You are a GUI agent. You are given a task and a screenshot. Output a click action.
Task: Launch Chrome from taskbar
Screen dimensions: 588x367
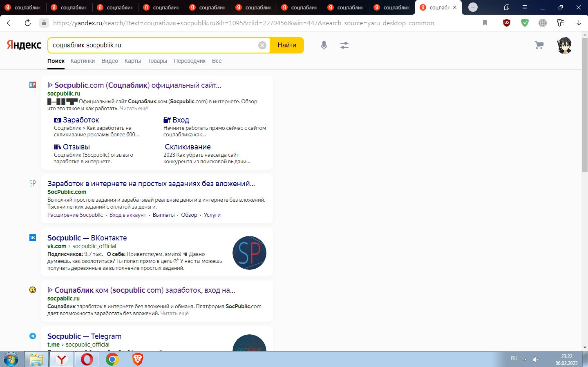pyautogui.click(x=112, y=359)
